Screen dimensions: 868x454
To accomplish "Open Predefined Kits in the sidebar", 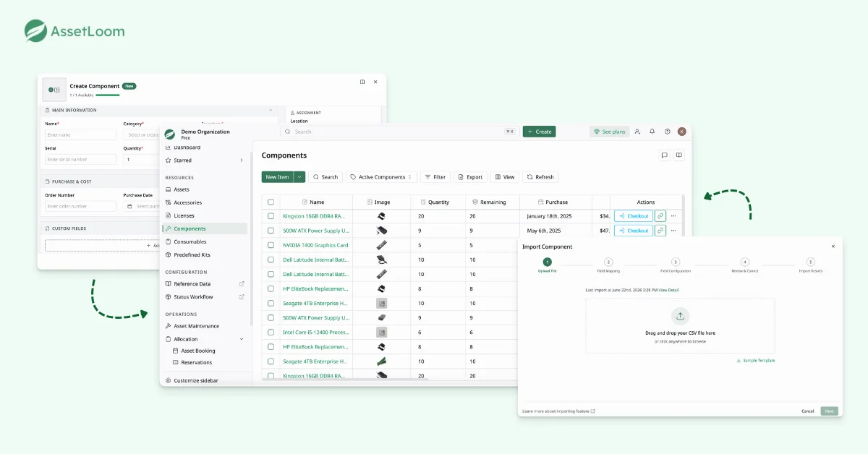I will tap(192, 254).
